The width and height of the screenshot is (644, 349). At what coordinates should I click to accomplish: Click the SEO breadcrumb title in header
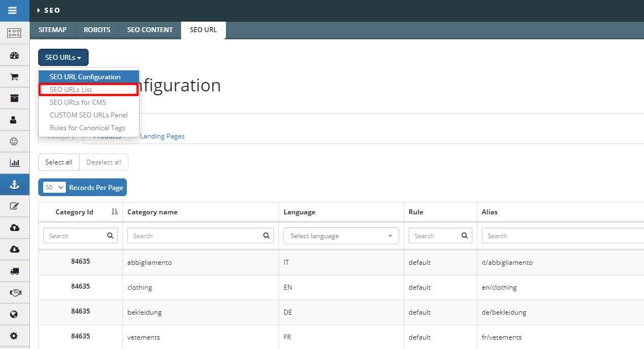click(x=52, y=11)
